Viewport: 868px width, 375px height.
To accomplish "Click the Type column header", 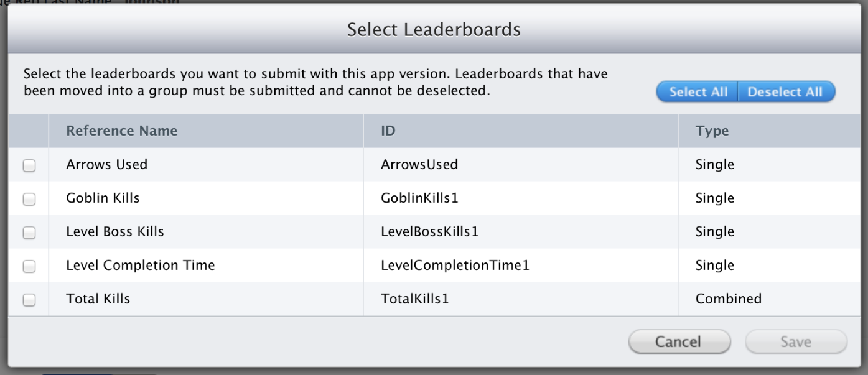I will (712, 131).
